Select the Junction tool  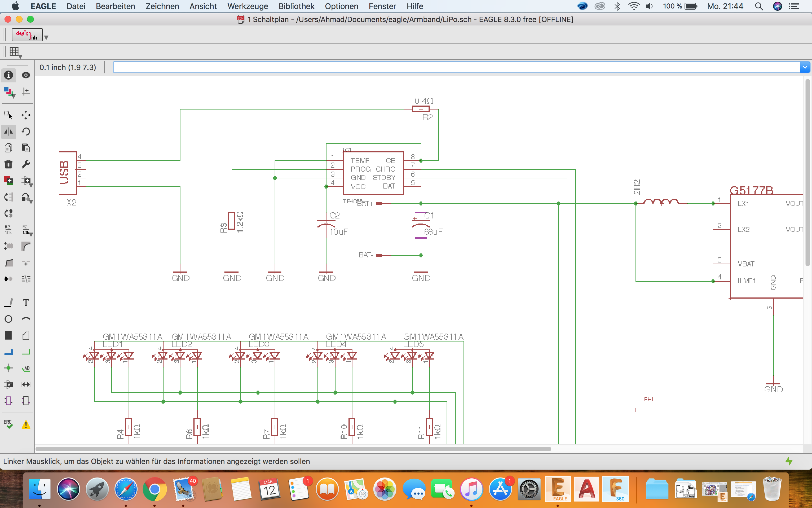tap(9, 368)
